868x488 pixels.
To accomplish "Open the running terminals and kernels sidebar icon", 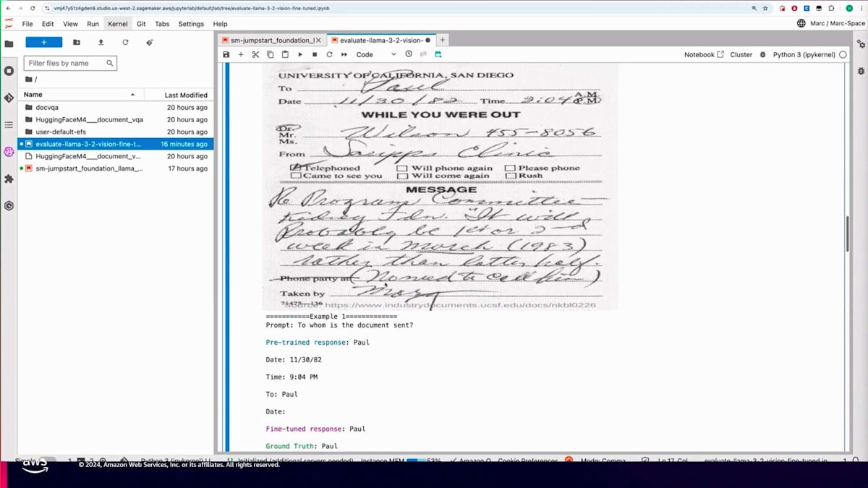I will (9, 71).
